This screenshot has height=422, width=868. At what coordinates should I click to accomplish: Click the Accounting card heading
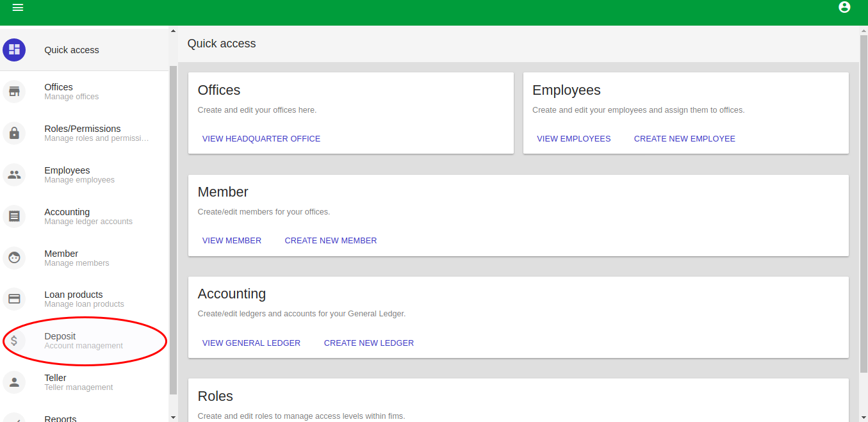pyautogui.click(x=232, y=294)
